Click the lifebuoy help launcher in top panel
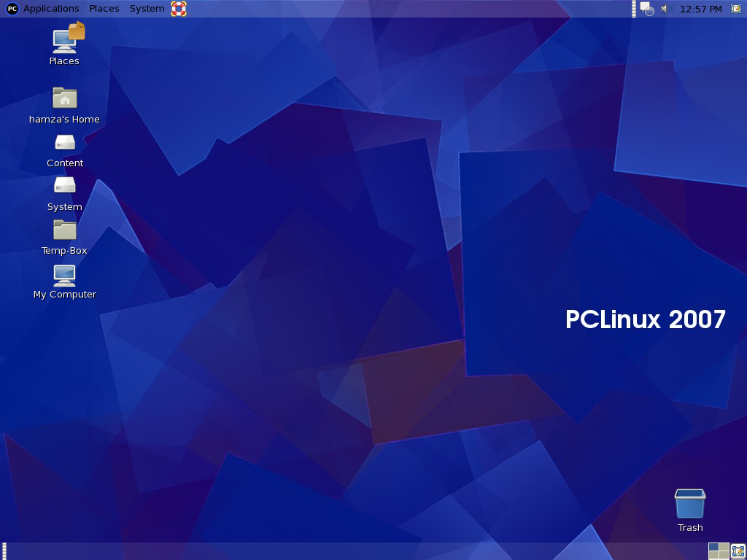Viewport: 747px width, 560px height. pyautogui.click(x=179, y=9)
